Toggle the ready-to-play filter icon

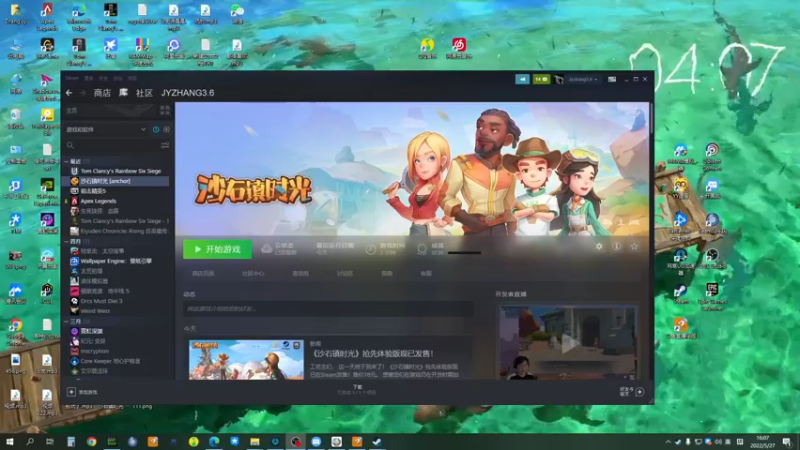[x=166, y=130]
